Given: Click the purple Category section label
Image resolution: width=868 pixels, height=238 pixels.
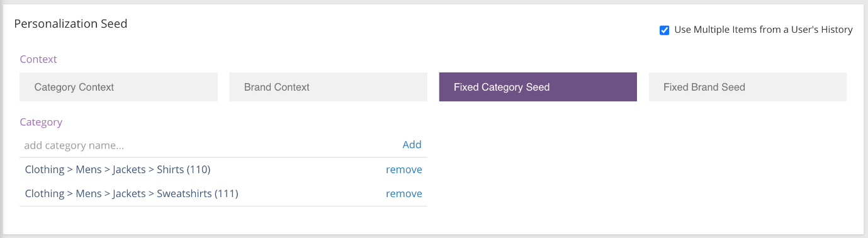Looking at the screenshot, I should click(x=41, y=122).
